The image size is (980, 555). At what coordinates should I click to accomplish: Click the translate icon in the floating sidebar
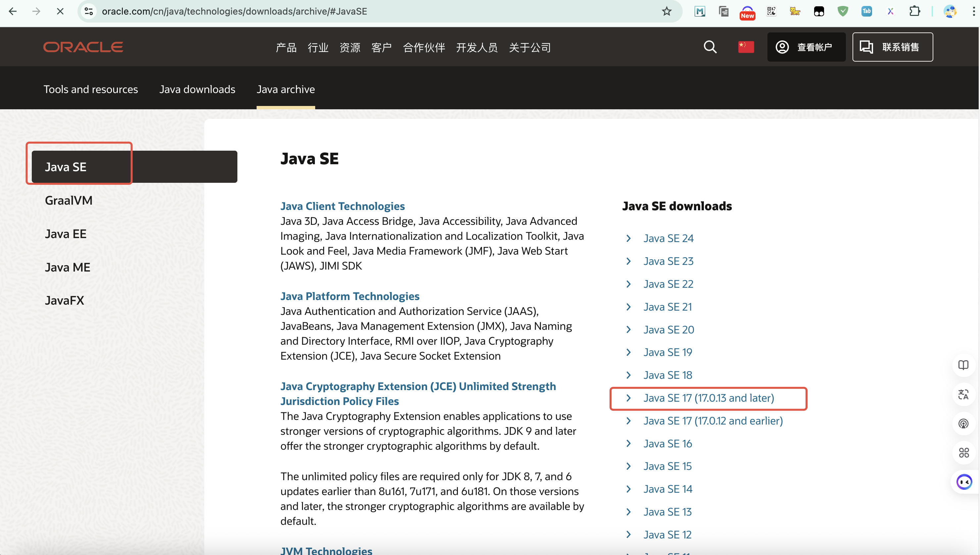964,394
